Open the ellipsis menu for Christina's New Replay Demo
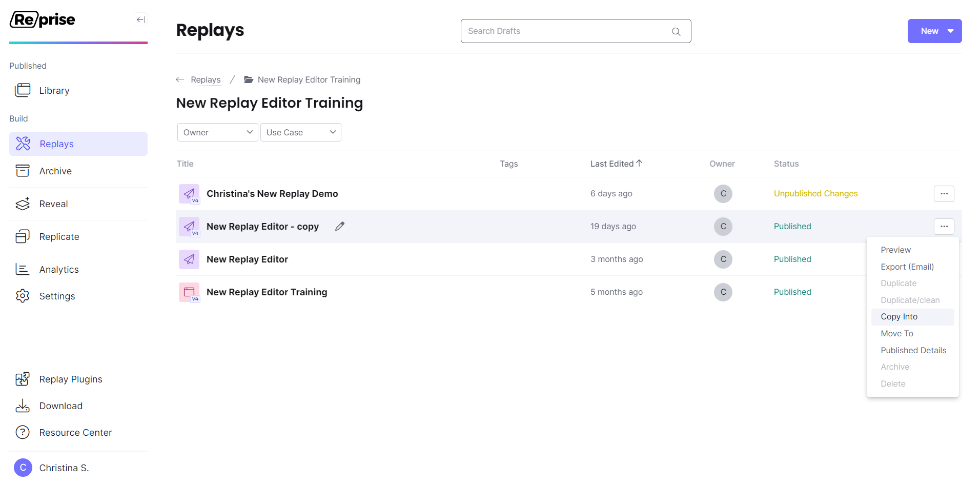This screenshot has width=980, height=485. (x=944, y=194)
